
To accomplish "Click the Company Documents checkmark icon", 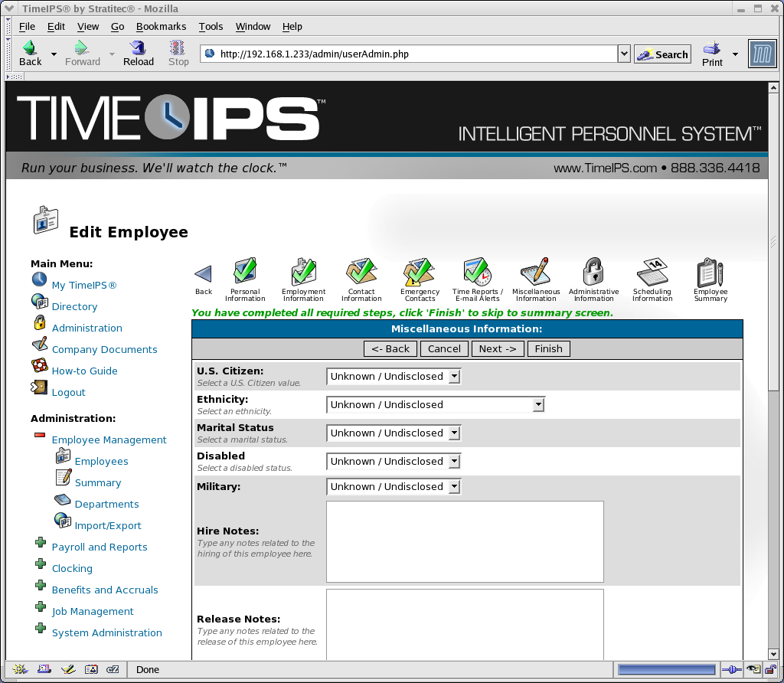I will [40, 344].
